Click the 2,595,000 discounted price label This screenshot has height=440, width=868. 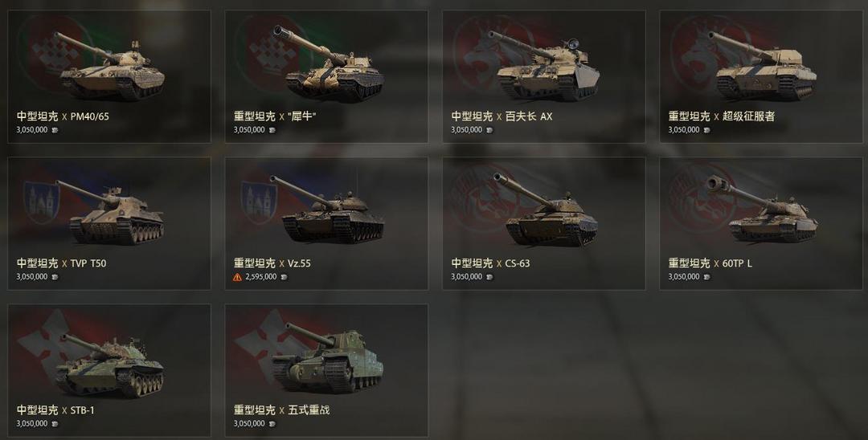click(260, 277)
